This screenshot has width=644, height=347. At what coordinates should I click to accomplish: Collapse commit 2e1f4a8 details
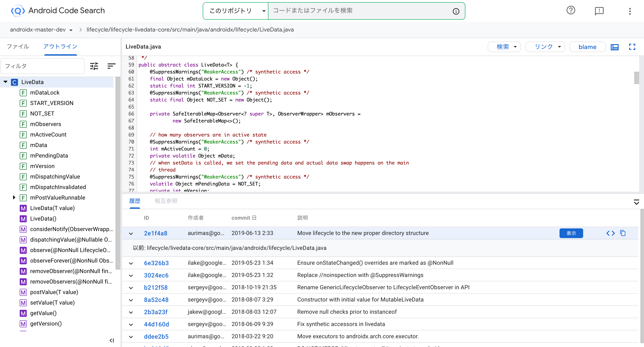pos(131,234)
